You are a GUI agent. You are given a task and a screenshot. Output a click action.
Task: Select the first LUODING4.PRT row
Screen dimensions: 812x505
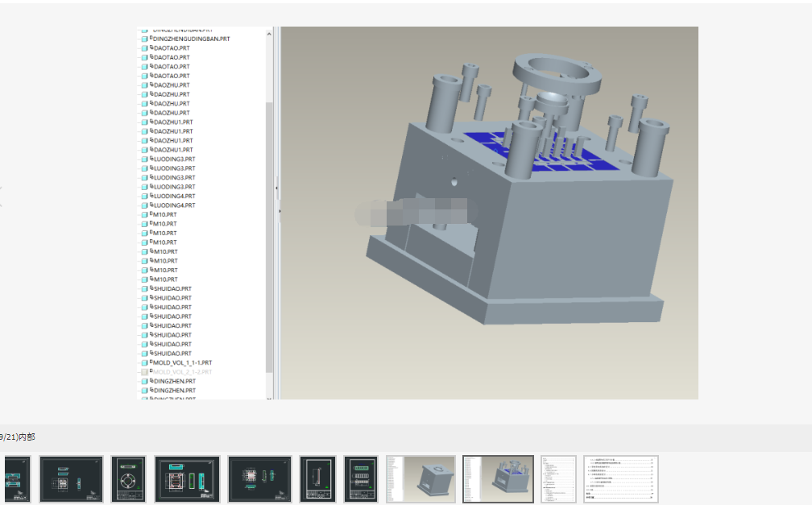174,197
